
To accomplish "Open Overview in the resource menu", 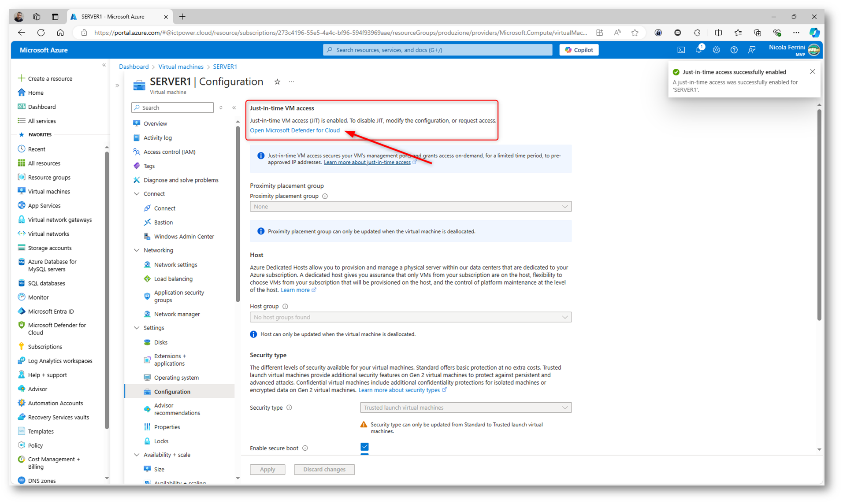I will 155,124.
